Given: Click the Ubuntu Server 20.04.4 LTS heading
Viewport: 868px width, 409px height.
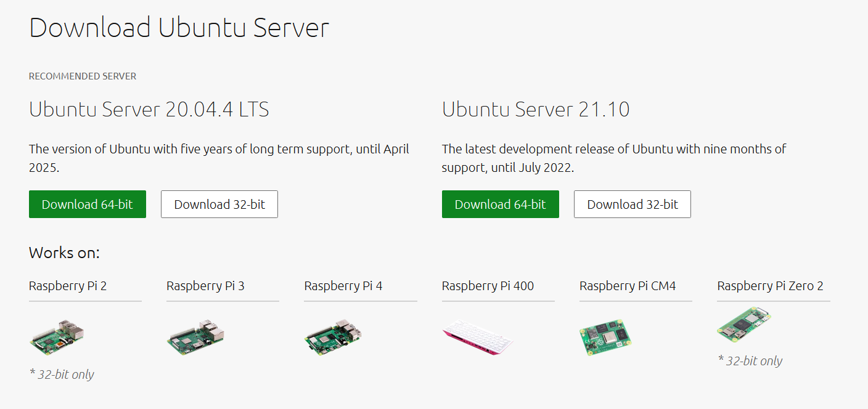Looking at the screenshot, I should click(149, 110).
